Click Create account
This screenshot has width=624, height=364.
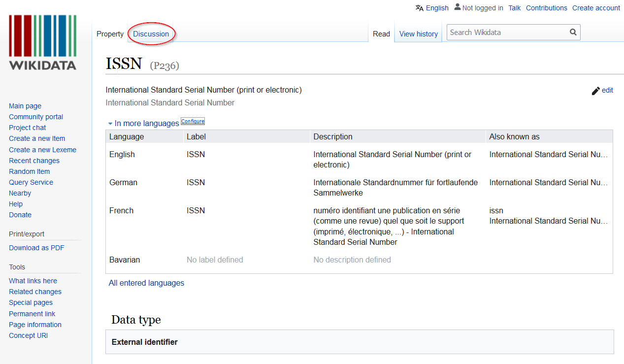(x=596, y=8)
